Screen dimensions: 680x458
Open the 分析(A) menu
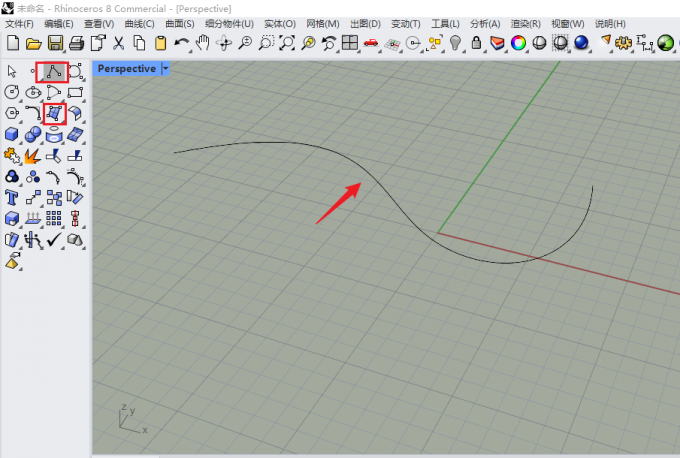tap(485, 24)
